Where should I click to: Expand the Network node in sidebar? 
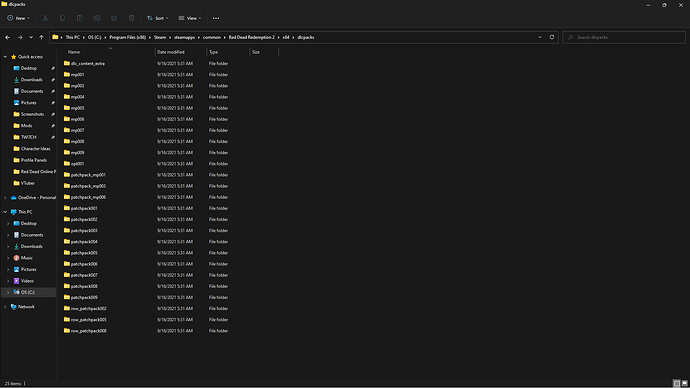[x=5, y=307]
